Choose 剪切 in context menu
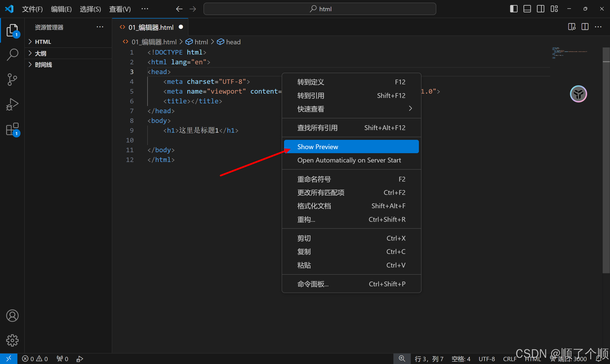 point(351,238)
